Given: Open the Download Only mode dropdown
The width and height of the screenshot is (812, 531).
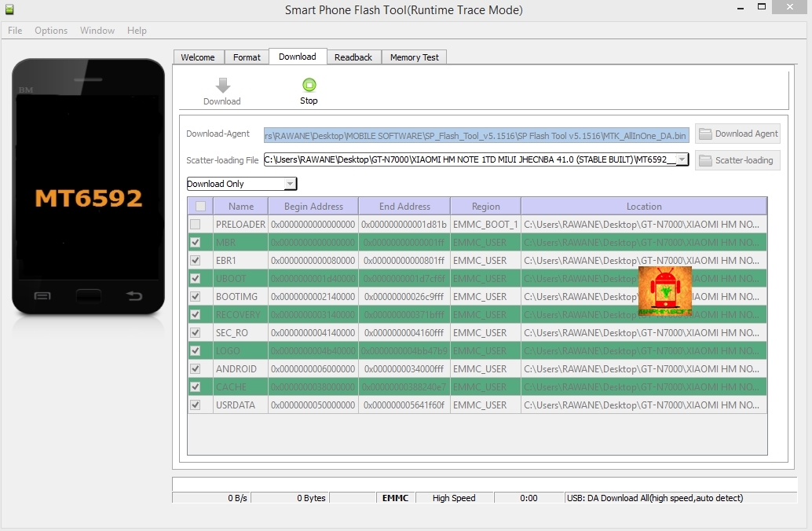Looking at the screenshot, I should click(291, 184).
